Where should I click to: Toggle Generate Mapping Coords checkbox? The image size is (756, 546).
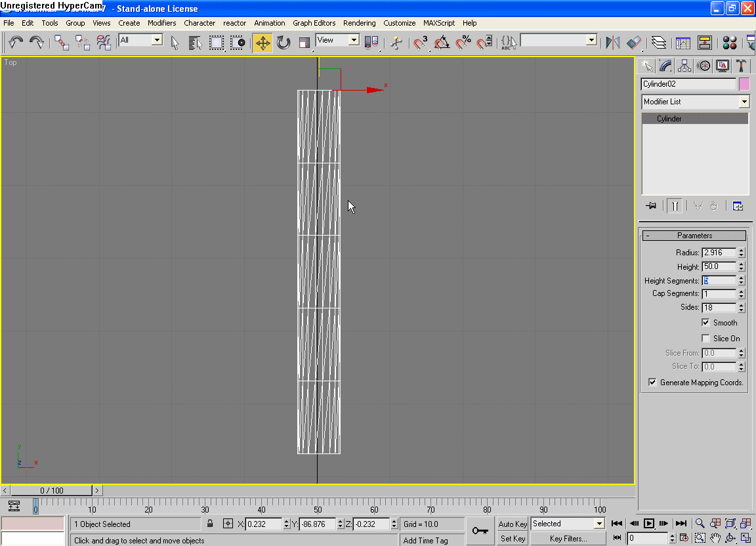coord(652,382)
